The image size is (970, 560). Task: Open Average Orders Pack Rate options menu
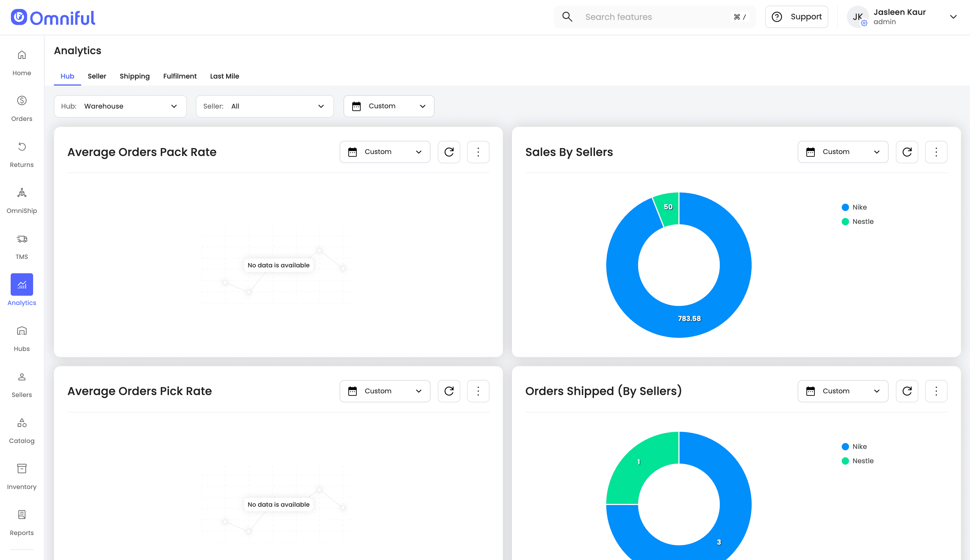pyautogui.click(x=478, y=152)
